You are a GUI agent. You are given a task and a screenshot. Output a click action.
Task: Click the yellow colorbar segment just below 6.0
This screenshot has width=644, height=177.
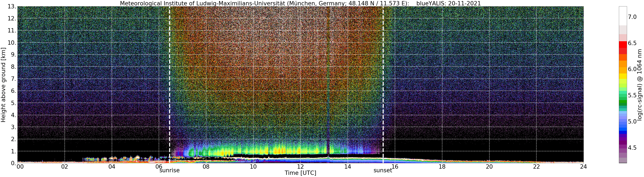point(623,76)
